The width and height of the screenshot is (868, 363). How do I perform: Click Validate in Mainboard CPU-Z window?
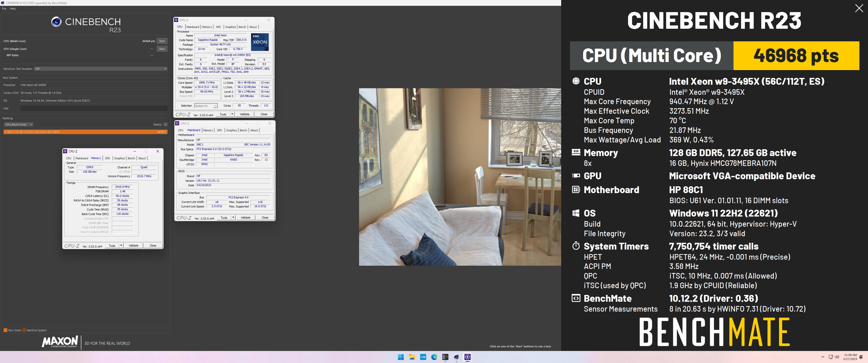point(246,218)
